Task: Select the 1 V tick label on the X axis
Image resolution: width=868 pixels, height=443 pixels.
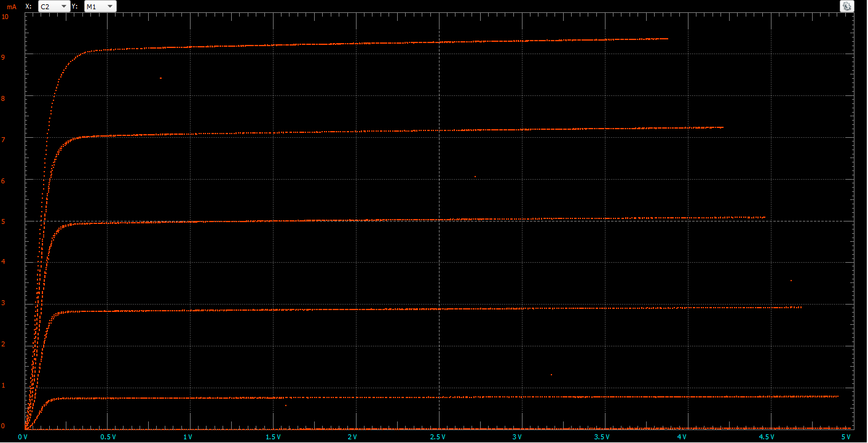Action: pyautogui.click(x=188, y=437)
